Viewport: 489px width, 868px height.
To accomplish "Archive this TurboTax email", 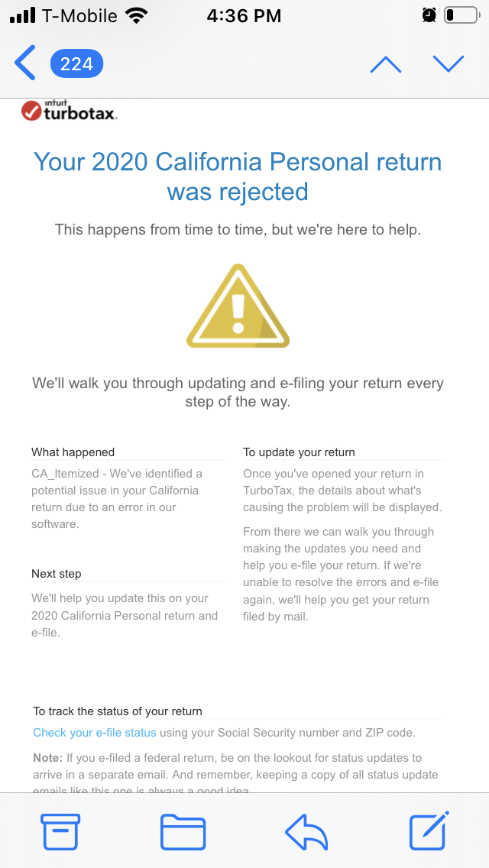I will click(60, 831).
